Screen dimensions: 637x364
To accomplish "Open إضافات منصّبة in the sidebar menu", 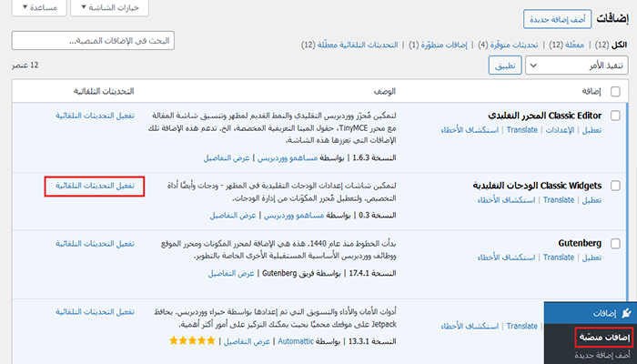I will (x=604, y=338).
